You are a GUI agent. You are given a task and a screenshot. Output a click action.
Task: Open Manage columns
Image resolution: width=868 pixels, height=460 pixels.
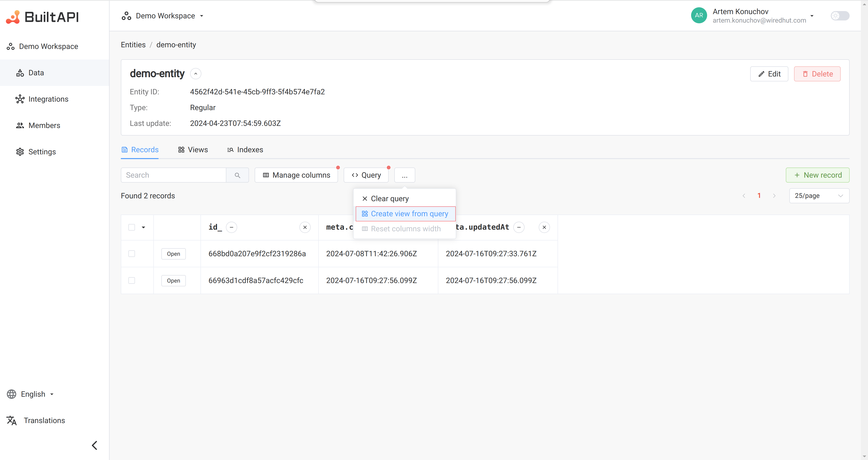click(296, 175)
